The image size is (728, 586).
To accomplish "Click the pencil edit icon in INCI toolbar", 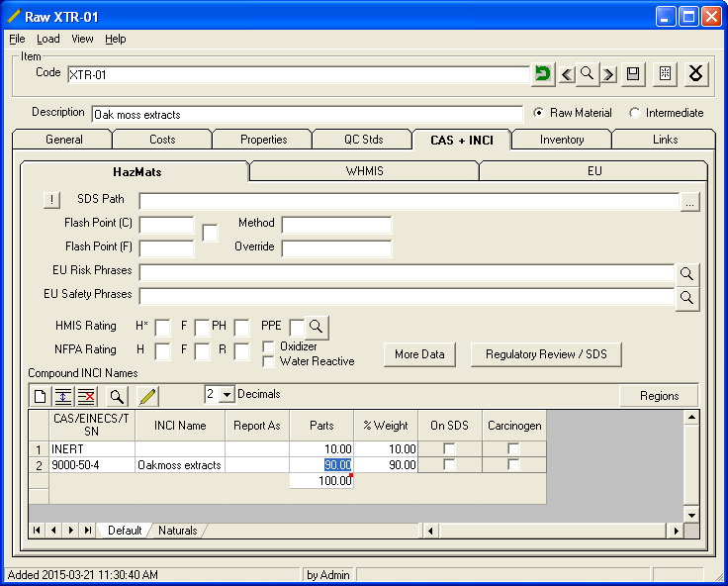I will click(x=148, y=396).
